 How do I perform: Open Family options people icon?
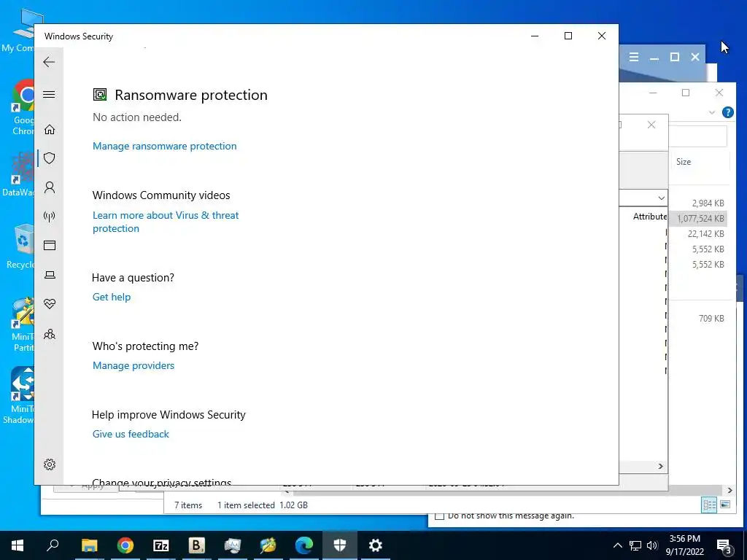click(x=50, y=334)
